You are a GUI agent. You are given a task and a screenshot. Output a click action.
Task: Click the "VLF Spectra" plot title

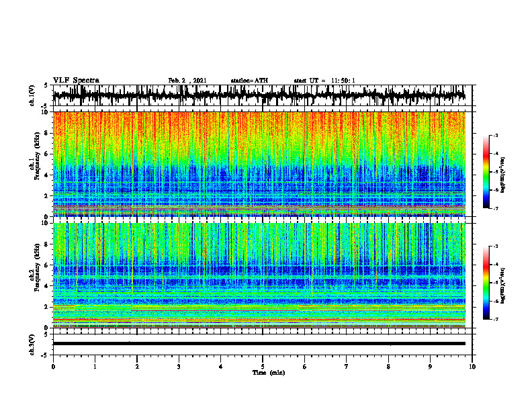point(76,81)
